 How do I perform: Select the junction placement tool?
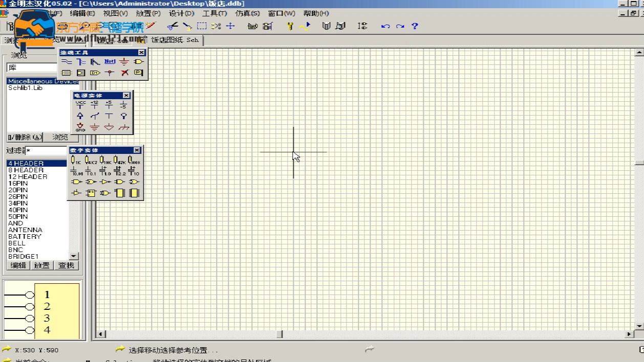pyautogui.click(x=110, y=73)
